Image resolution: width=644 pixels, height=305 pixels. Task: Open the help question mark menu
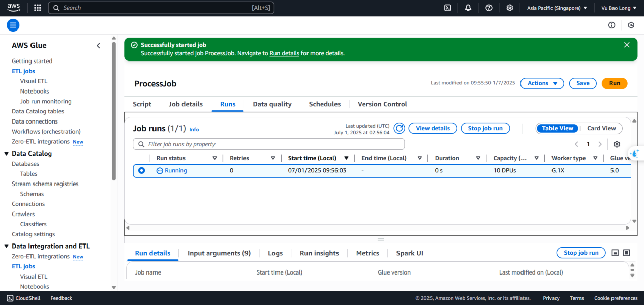coord(489,8)
